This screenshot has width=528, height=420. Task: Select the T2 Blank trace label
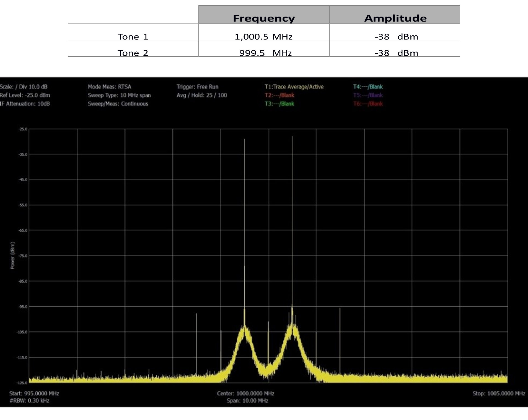click(279, 95)
